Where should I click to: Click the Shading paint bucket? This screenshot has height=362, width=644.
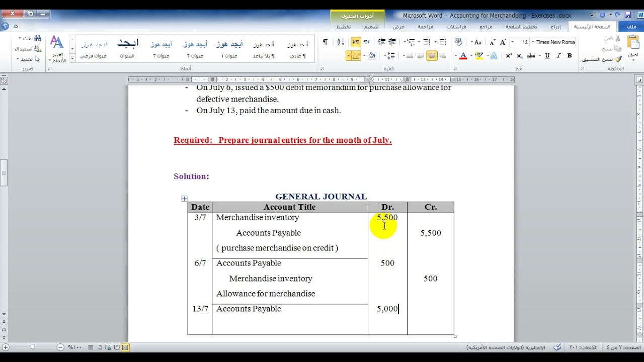coord(372,56)
